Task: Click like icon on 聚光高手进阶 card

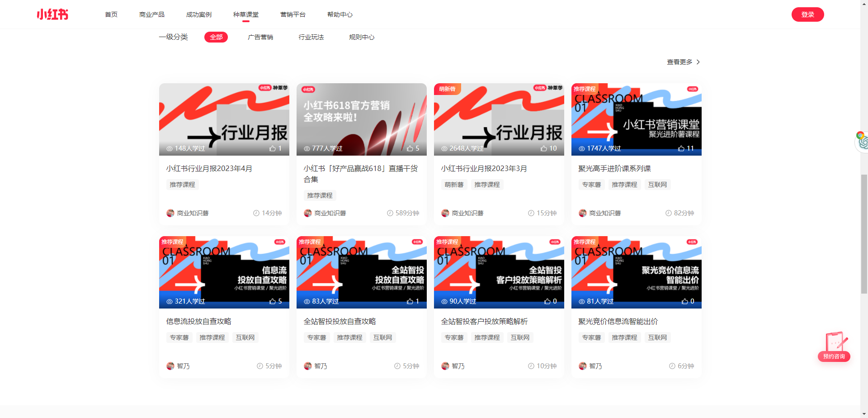Action: coord(681,148)
